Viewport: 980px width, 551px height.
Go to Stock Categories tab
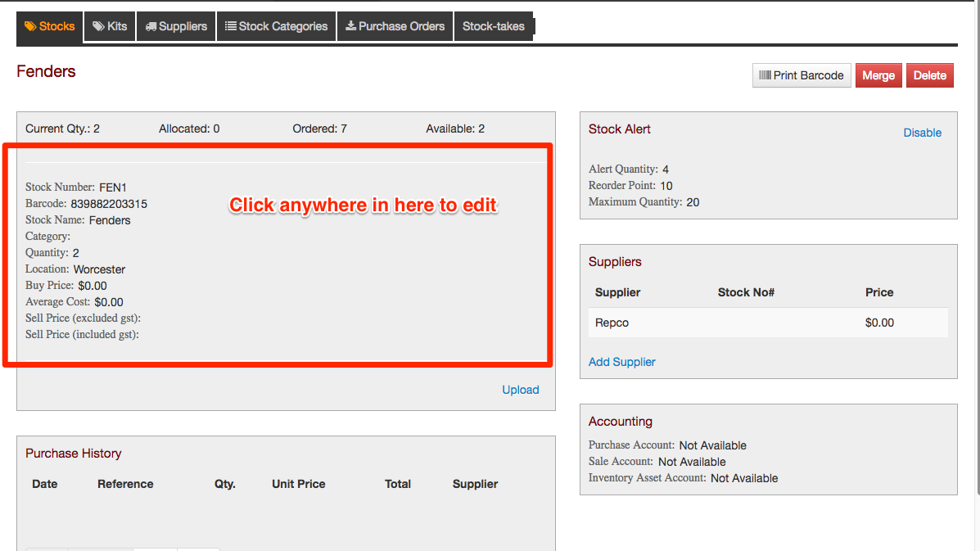[x=276, y=26]
